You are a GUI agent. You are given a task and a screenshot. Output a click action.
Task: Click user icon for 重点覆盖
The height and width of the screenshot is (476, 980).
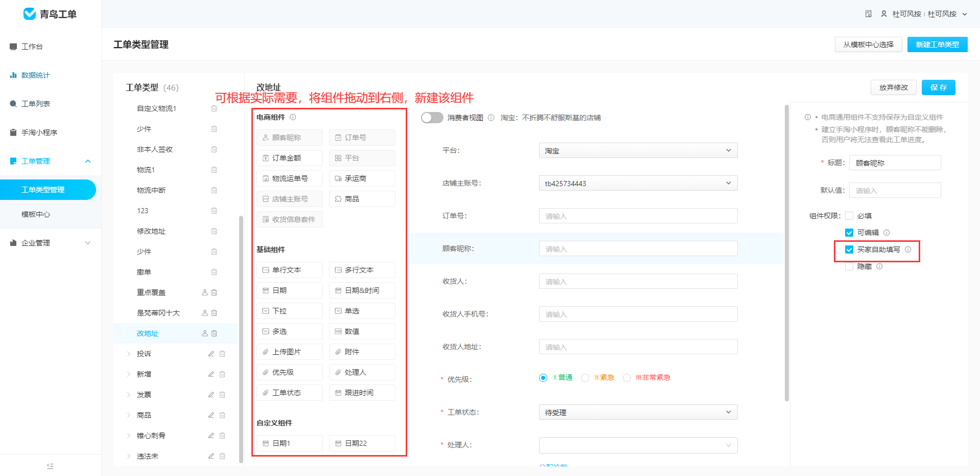click(x=205, y=292)
